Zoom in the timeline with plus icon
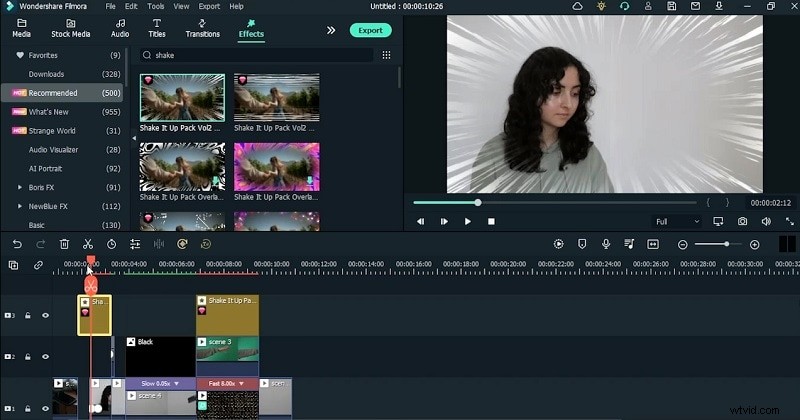The height and width of the screenshot is (420, 800). coord(755,245)
